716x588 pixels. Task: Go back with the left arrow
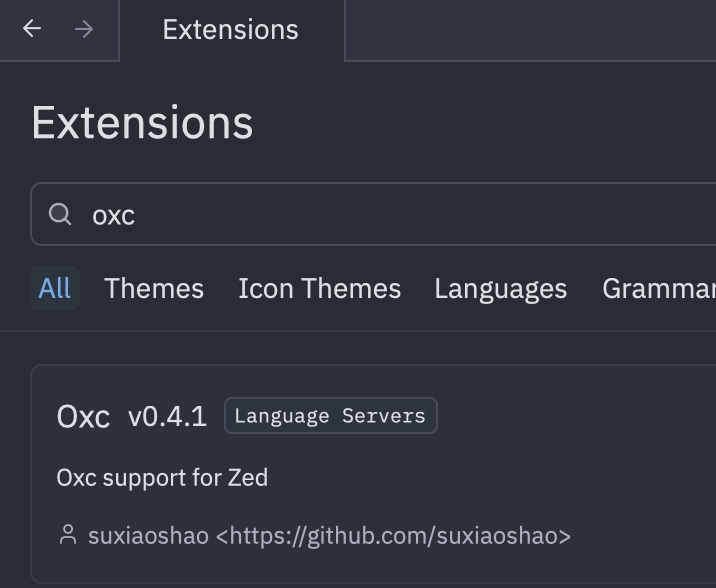(32, 29)
